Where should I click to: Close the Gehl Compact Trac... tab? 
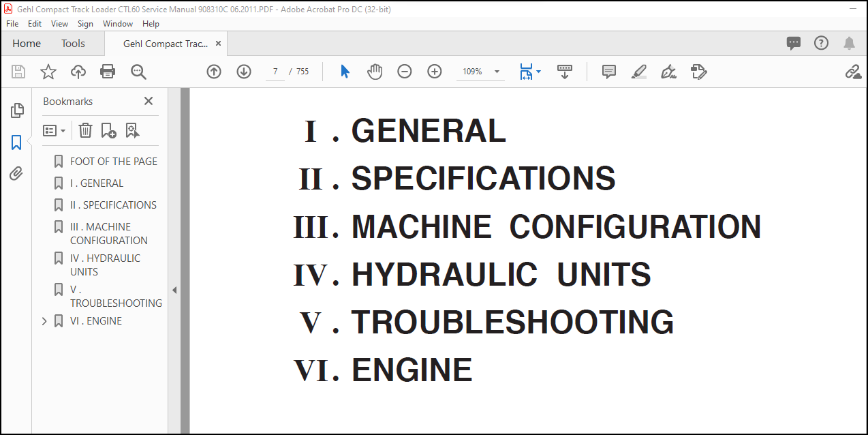click(218, 43)
